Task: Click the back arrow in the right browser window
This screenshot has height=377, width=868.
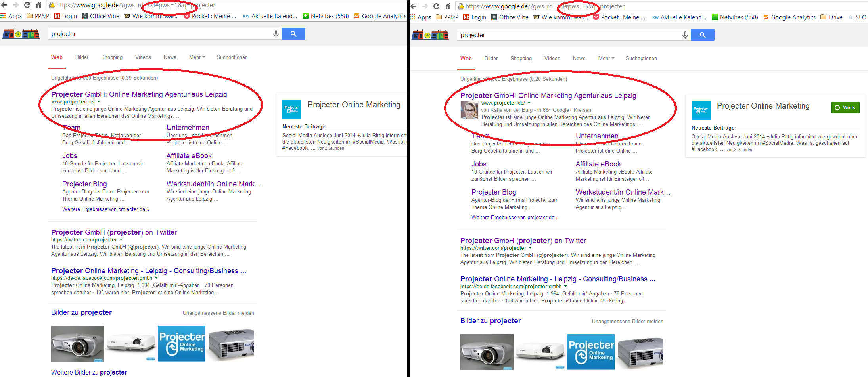Action: tap(414, 6)
